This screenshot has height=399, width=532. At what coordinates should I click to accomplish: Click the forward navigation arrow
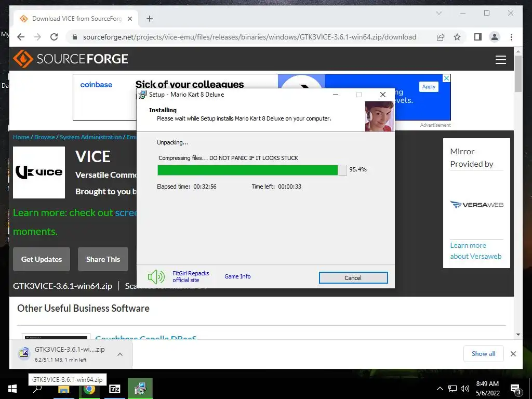[x=37, y=37]
